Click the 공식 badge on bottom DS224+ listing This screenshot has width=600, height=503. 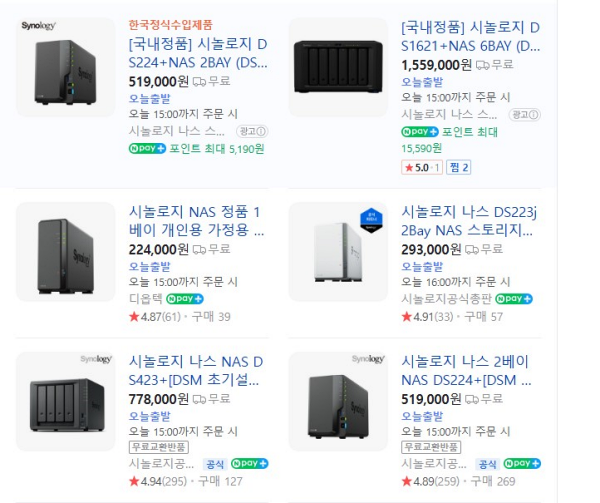pyautogui.click(x=488, y=464)
